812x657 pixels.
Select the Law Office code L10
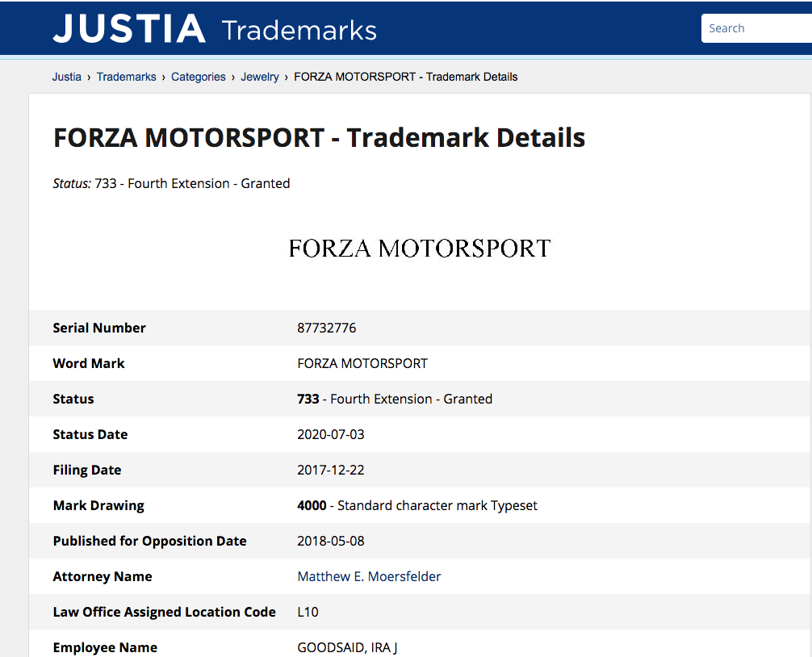[x=308, y=612]
